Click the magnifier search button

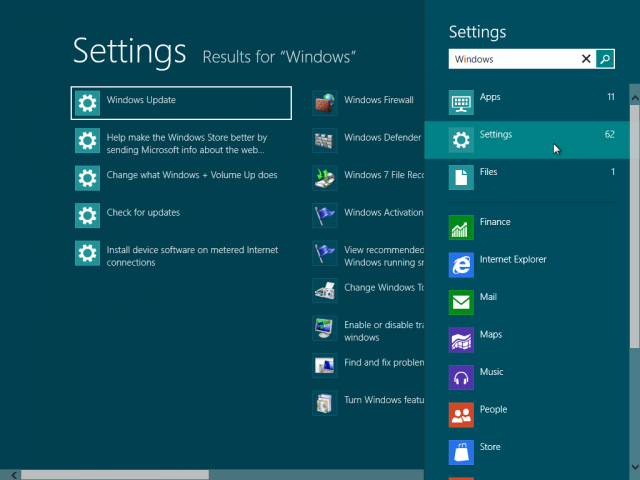point(605,59)
